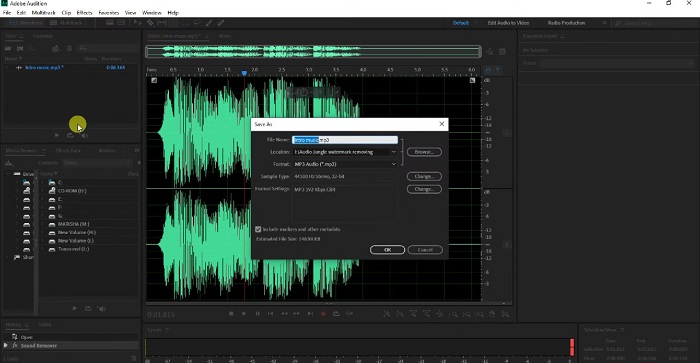
Task: Move playhead to previous marker
Action: tap(270, 314)
